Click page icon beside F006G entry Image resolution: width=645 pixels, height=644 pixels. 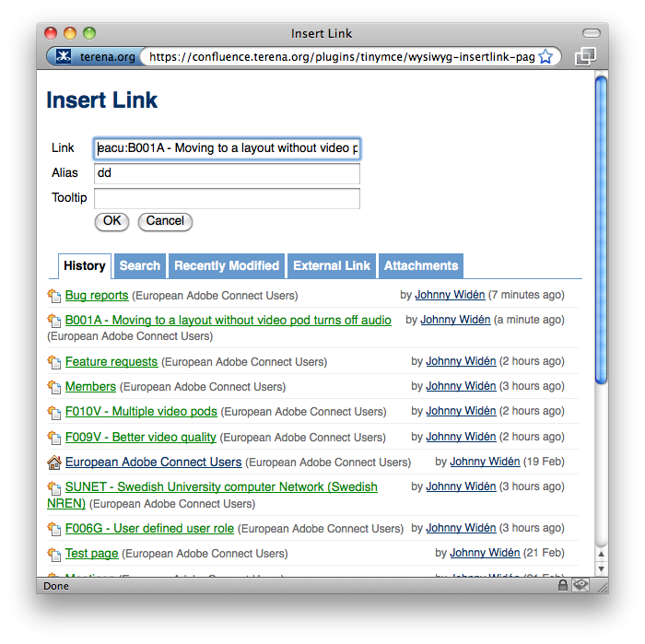coord(53,529)
